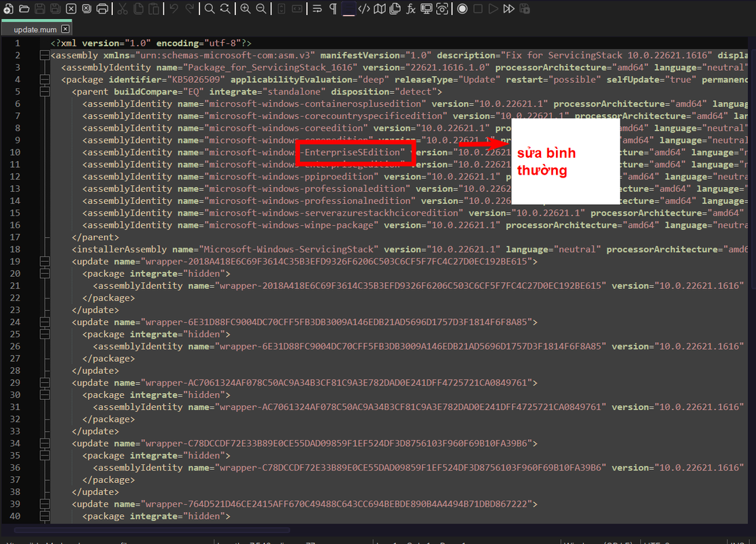Click line number 17 in the margin
Viewport: 756px width, 544px height.
click(15, 237)
